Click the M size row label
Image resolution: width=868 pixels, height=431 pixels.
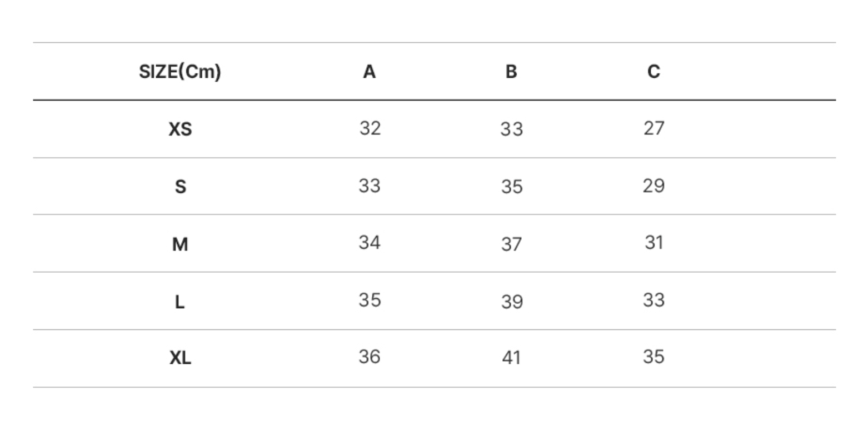click(180, 244)
